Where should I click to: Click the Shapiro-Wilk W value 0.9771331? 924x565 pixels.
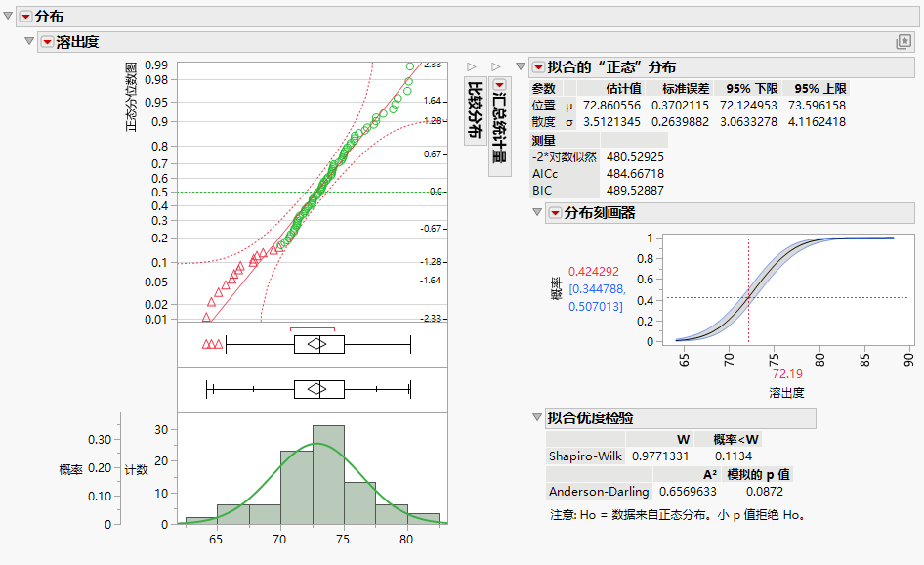coord(660,456)
